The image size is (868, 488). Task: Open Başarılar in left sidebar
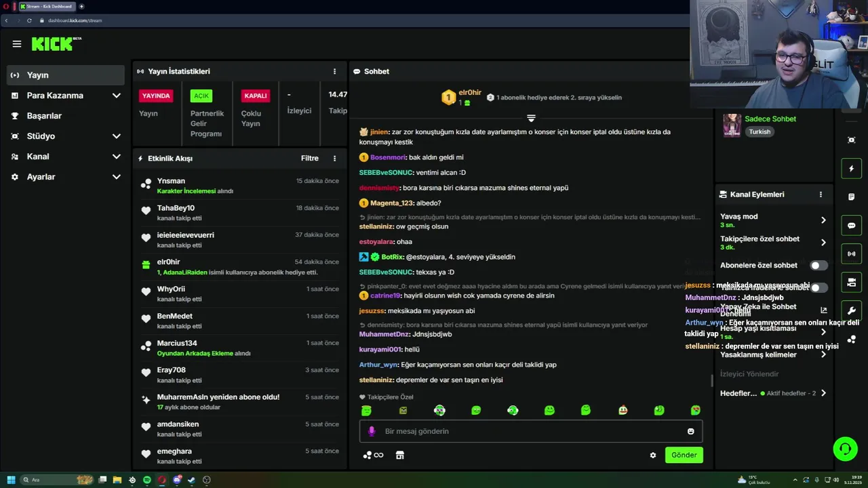(x=44, y=116)
